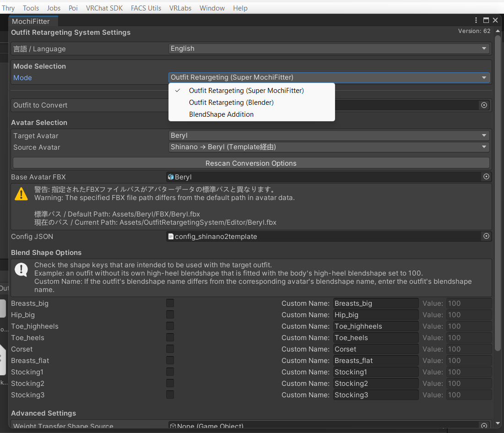
Task: Maximize the MochiFitter window
Action: click(486, 20)
